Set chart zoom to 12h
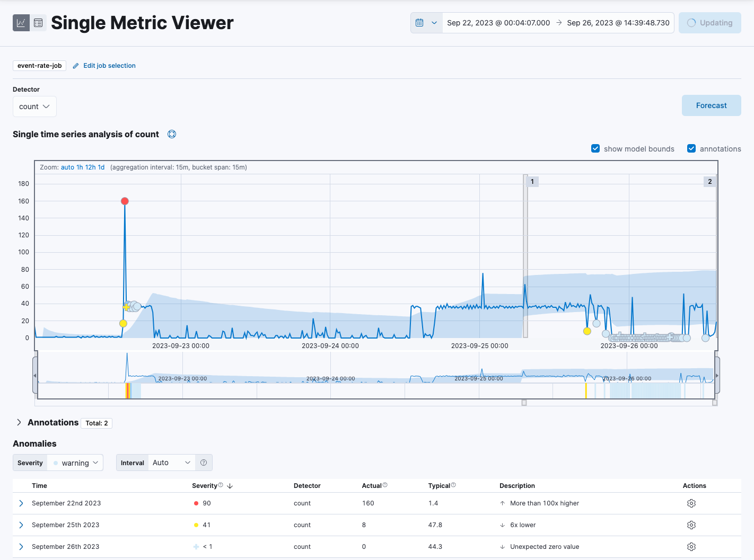754x560 pixels. (90, 167)
